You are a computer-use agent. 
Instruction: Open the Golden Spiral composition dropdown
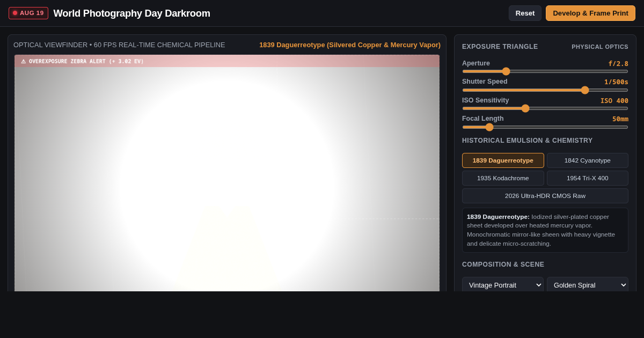click(x=588, y=285)
